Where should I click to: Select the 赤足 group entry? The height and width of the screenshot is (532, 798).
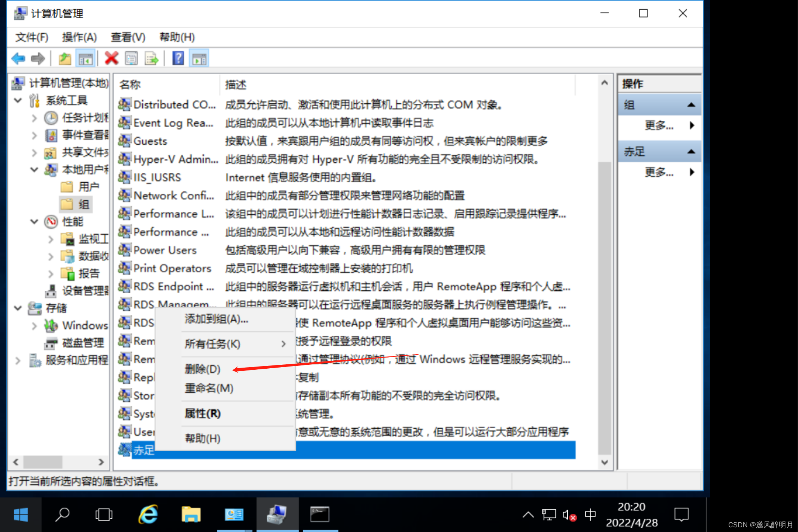(x=143, y=450)
